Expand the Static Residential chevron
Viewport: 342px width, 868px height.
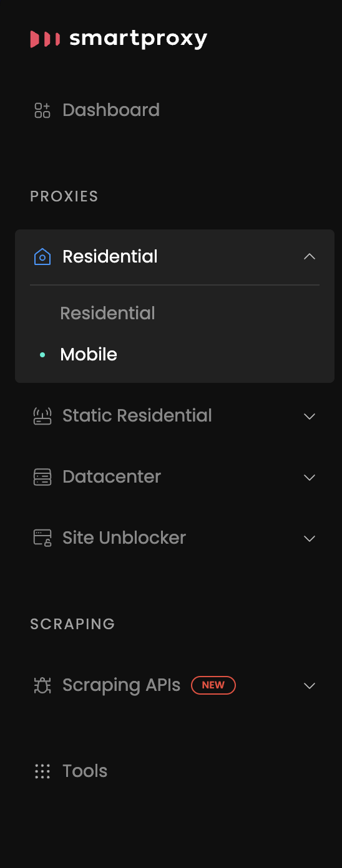(310, 416)
